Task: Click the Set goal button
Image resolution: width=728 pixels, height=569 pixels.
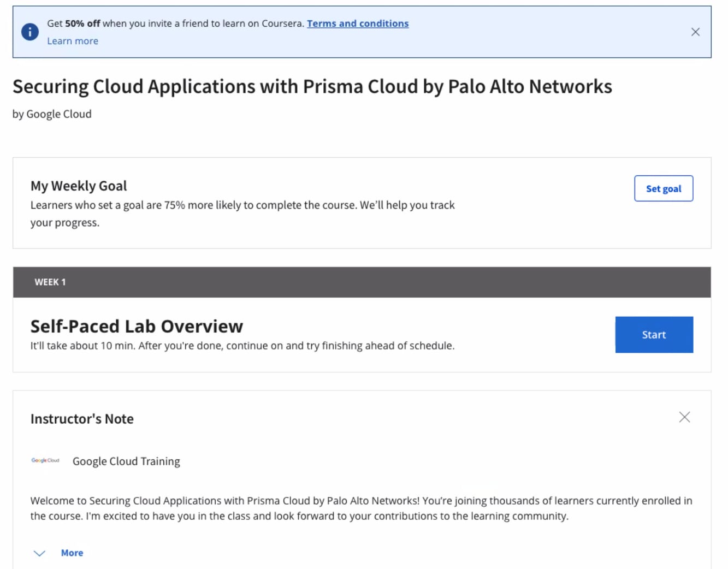Action: pos(664,188)
